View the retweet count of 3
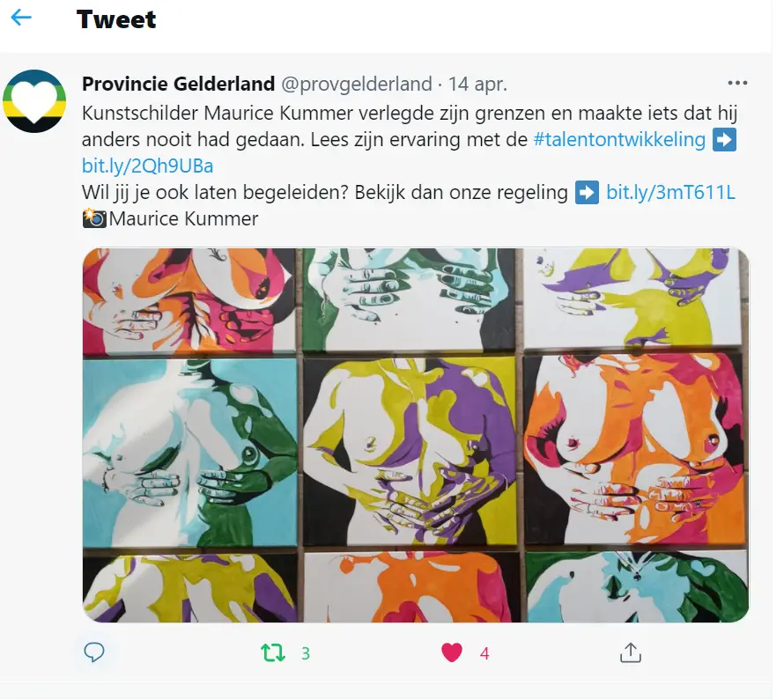Screen dimensions: 784x700 tap(306, 653)
